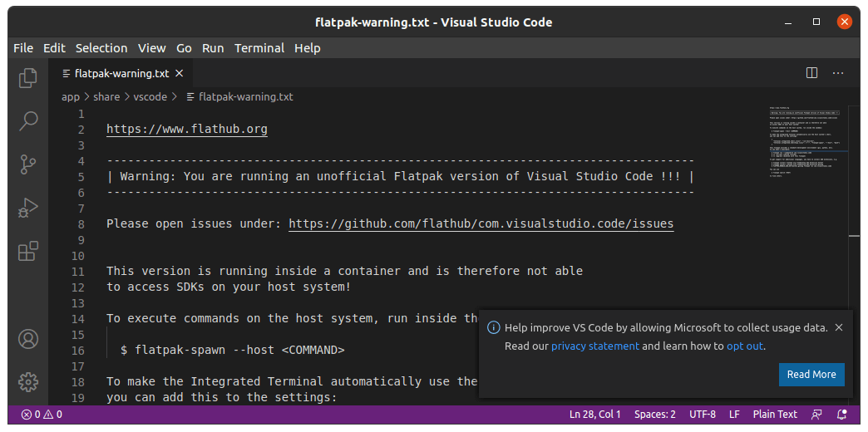Dismiss the usage data notification
Viewport: 868px width, 432px height.
pos(839,327)
